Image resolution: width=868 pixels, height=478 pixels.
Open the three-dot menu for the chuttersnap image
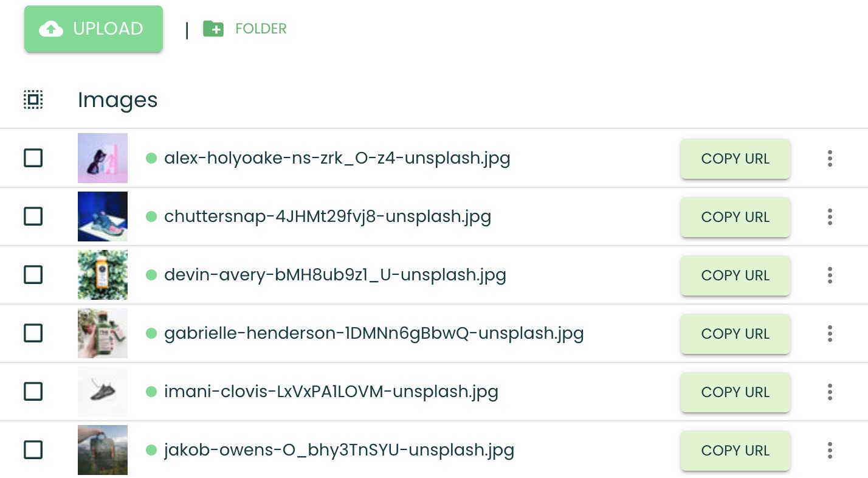coord(830,217)
